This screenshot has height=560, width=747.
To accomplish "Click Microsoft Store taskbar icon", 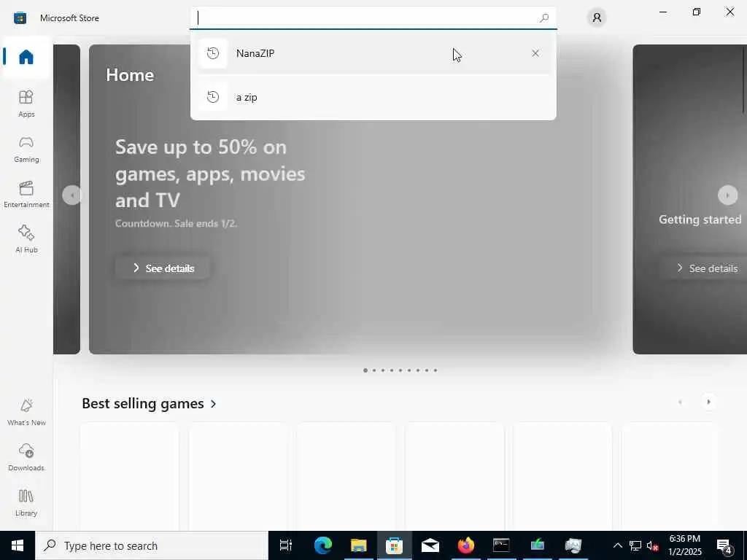I will tap(394, 545).
